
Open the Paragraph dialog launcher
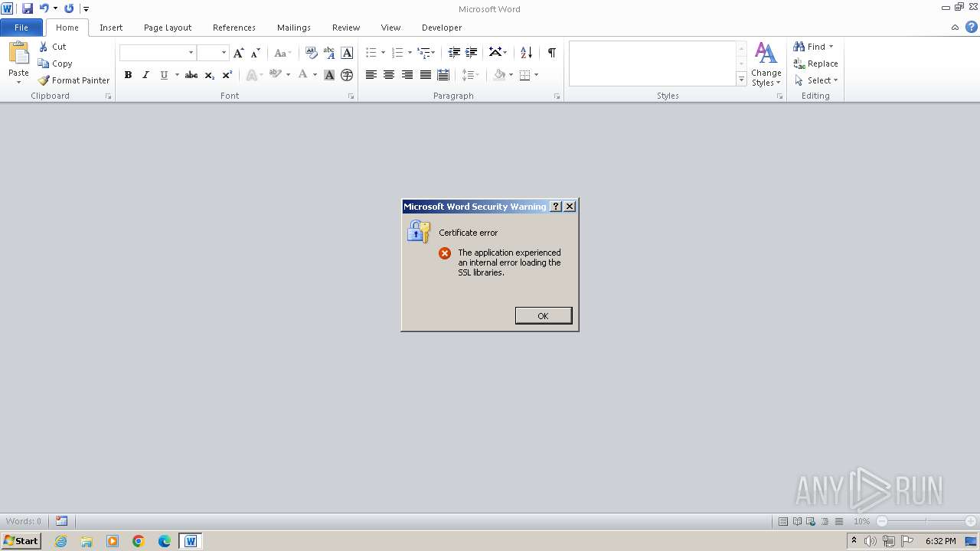pyautogui.click(x=557, y=96)
